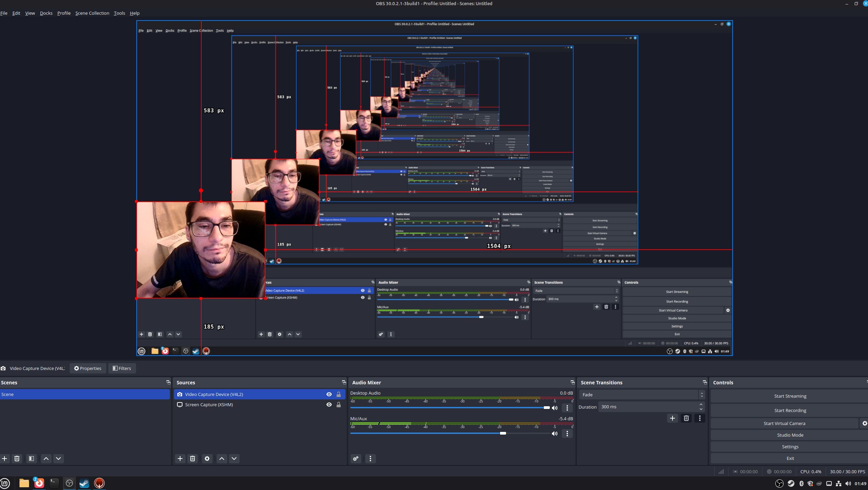The image size is (868, 490).
Task: Remove the selected source using the trash icon
Action: tap(193, 459)
